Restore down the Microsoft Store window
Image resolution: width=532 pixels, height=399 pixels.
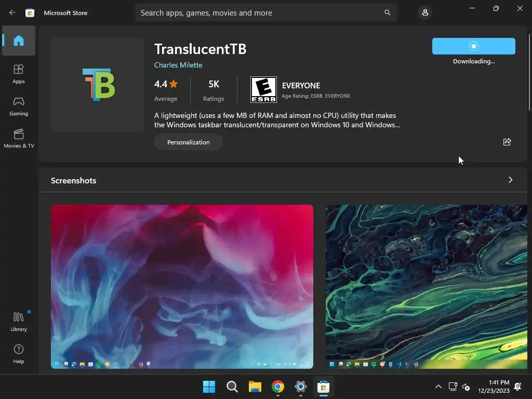pyautogui.click(x=496, y=8)
